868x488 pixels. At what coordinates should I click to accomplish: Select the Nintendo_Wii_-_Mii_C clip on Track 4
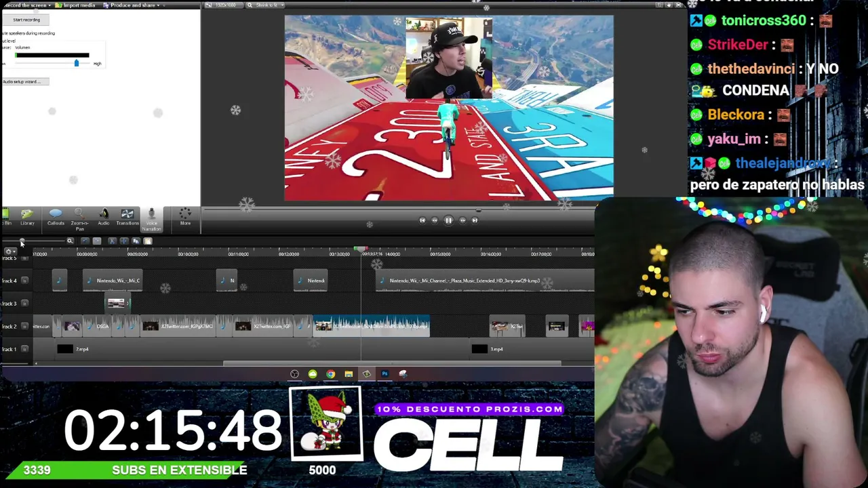click(x=112, y=281)
